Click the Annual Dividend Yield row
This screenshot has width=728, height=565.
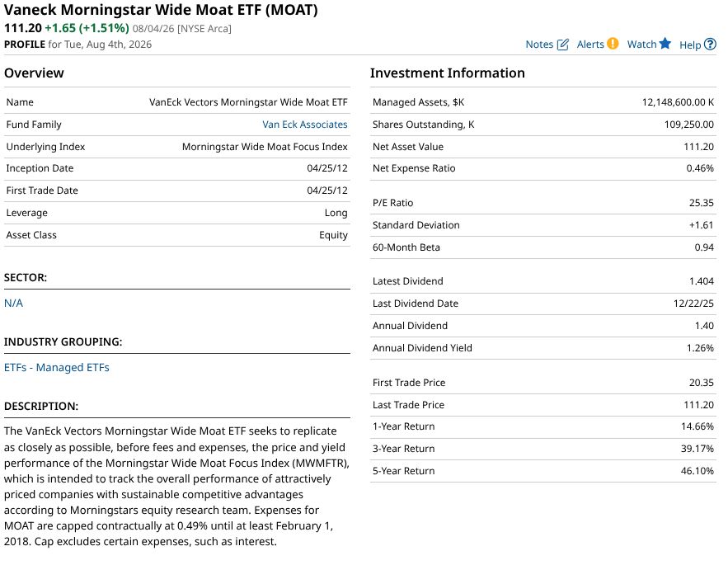tap(542, 348)
